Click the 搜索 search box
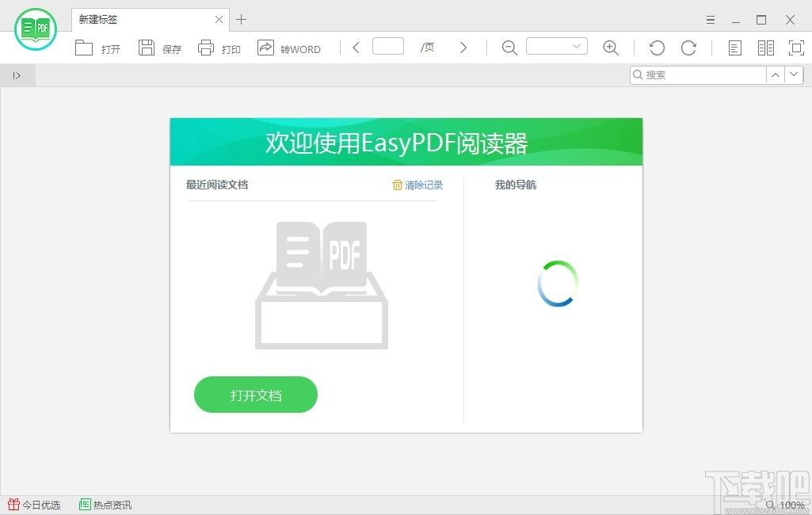The image size is (812, 515). (698, 75)
